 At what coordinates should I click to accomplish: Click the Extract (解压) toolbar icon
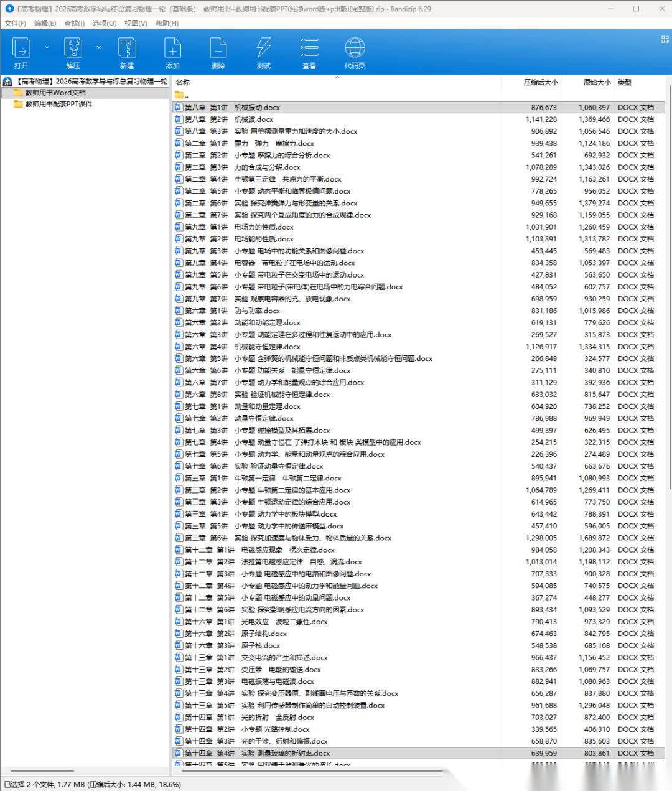click(73, 49)
